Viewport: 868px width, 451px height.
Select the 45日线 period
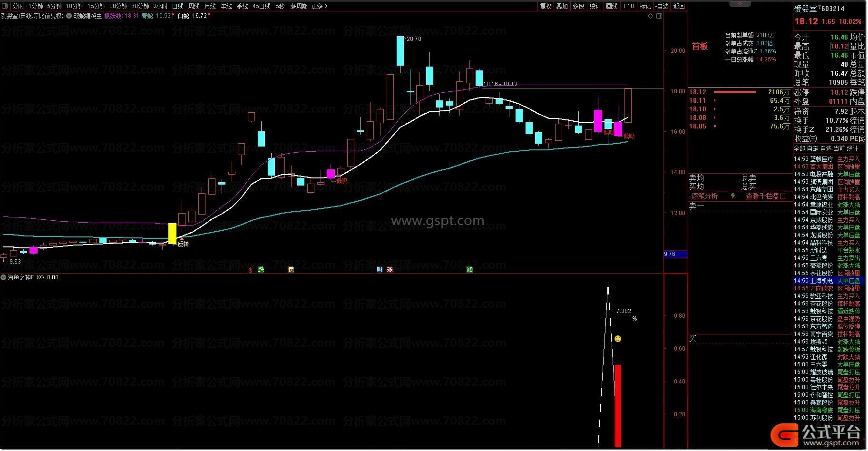262,6
